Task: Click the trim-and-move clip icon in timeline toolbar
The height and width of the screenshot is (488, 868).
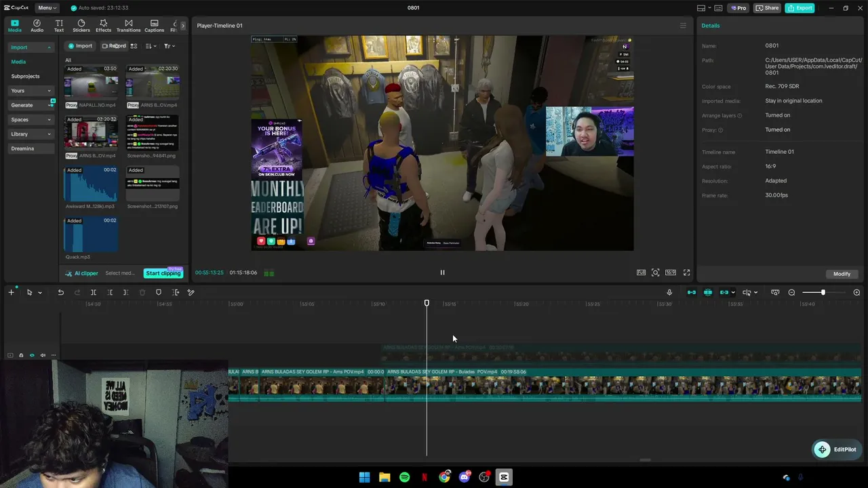Action: pyautogui.click(x=176, y=292)
